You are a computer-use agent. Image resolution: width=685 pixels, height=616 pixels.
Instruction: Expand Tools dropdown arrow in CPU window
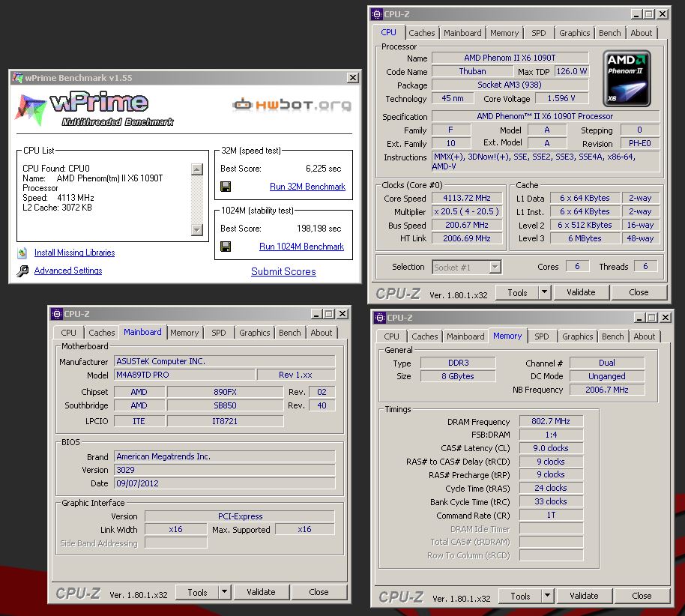544,292
